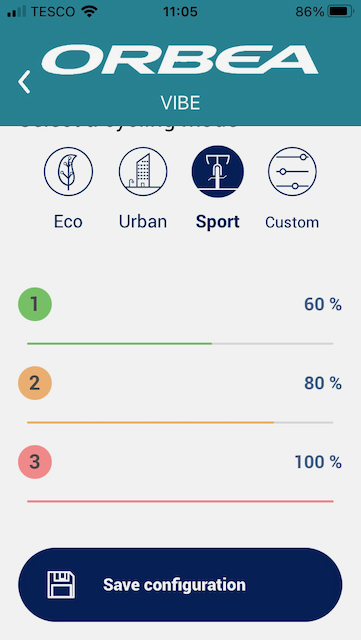Tap the bold Sport mode label
This screenshot has width=361, height=640.
[218, 222]
